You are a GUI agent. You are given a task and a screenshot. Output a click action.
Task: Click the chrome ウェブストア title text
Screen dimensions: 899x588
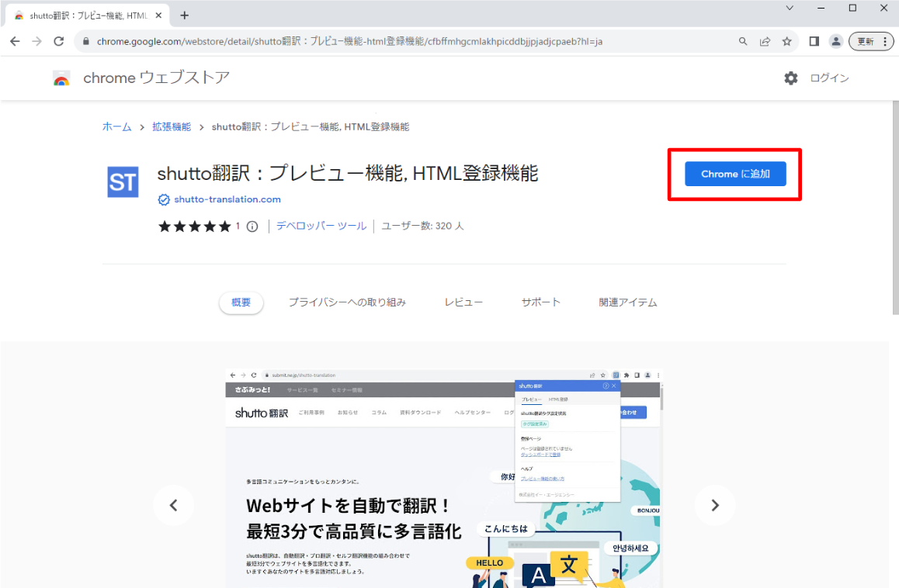pyautogui.click(x=157, y=78)
